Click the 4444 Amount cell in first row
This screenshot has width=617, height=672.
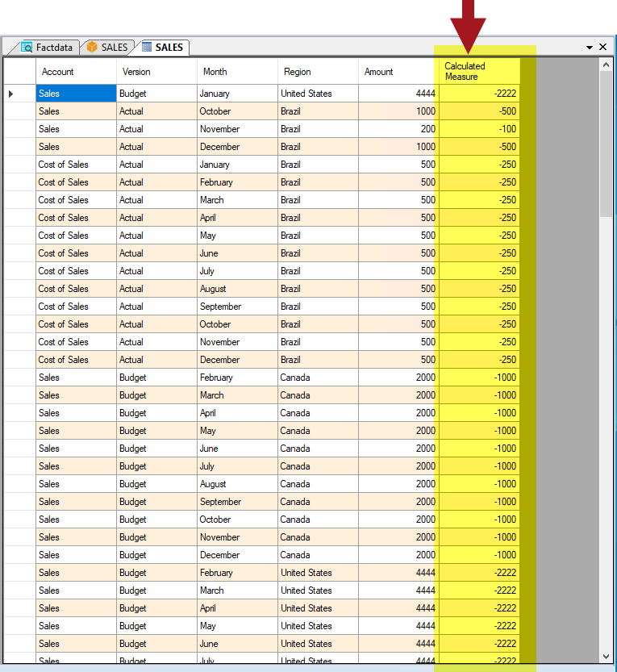coord(398,94)
